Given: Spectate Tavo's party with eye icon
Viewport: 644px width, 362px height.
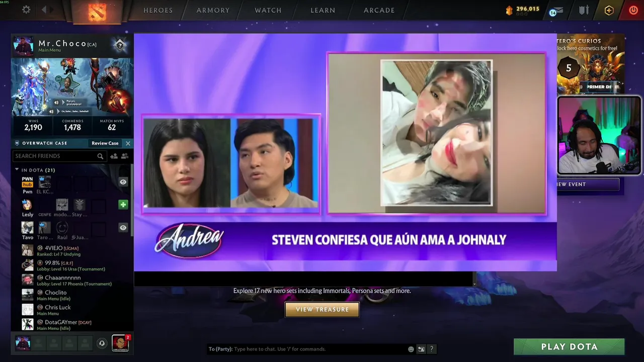Looking at the screenshot, I should coord(123,228).
